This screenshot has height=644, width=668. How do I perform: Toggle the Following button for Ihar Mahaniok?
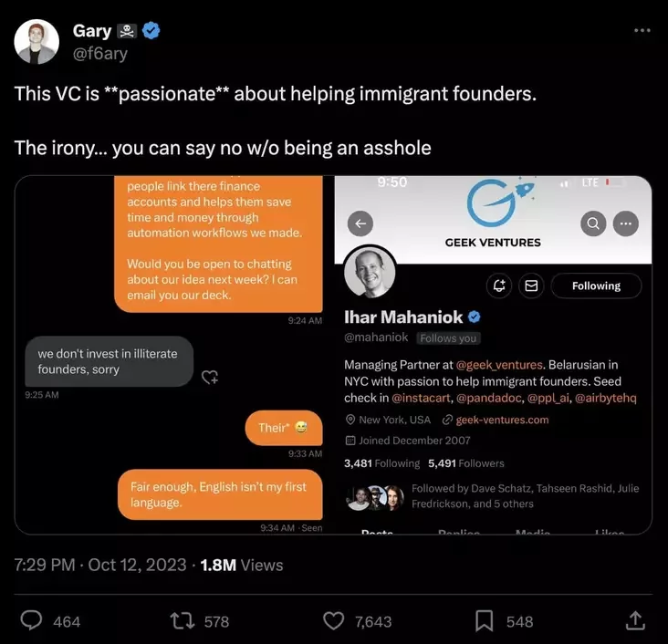click(x=596, y=286)
